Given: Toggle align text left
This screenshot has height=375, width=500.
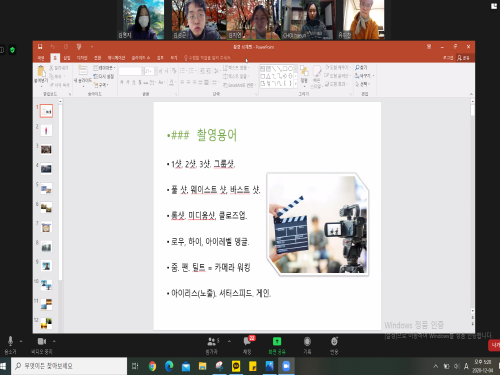Looking at the screenshot, I should [182, 82].
